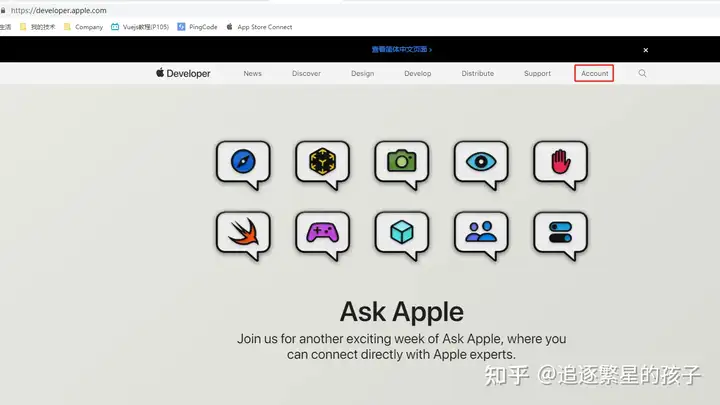Click the yellow AR hexagon cube bubble icon
The height and width of the screenshot is (405, 720).
pos(323,164)
